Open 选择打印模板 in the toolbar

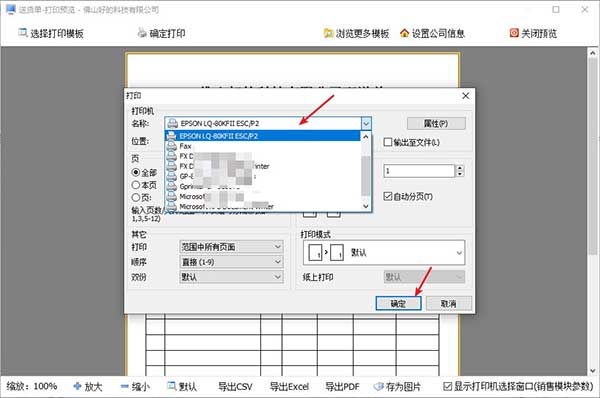pos(51,33)
